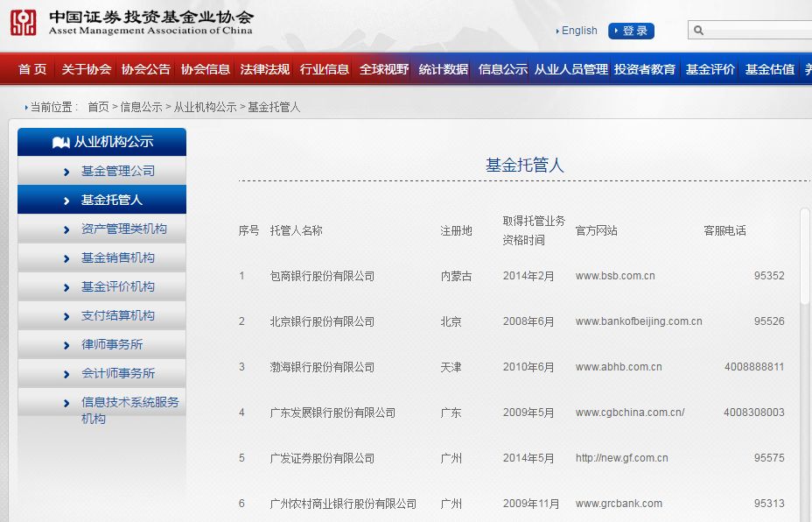Viewport: 812px width, 522px height.
Task: Click the http://new.gf.com.cn website text
Action: [x=621, y=458]
